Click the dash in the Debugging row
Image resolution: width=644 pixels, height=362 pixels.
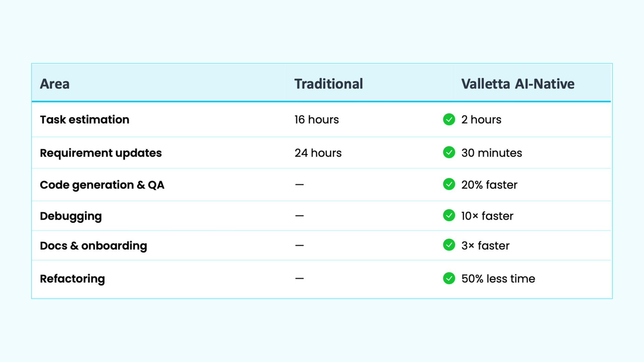point(300,216)
